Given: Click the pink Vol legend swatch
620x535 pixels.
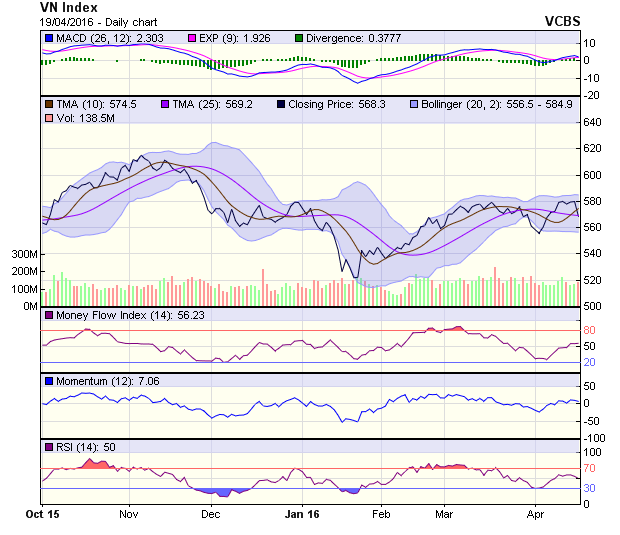Looking at the screenshot, I should [x=49, y=118].
